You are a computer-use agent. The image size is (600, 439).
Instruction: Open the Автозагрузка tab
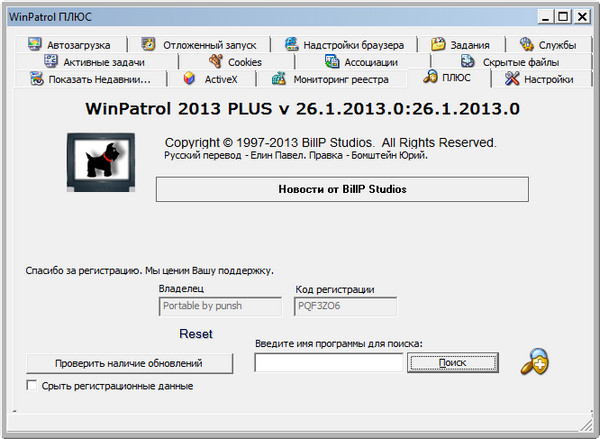[71, 44]
